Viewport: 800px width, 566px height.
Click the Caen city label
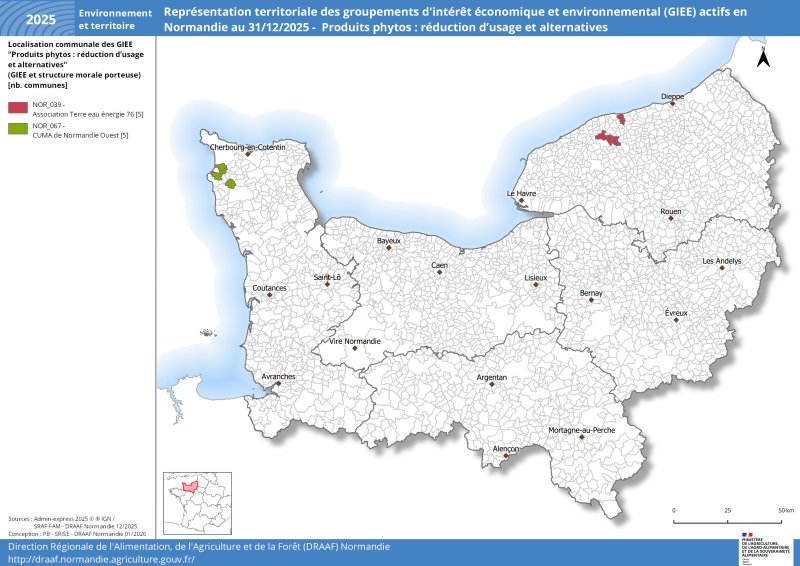[x=439, y=265]
